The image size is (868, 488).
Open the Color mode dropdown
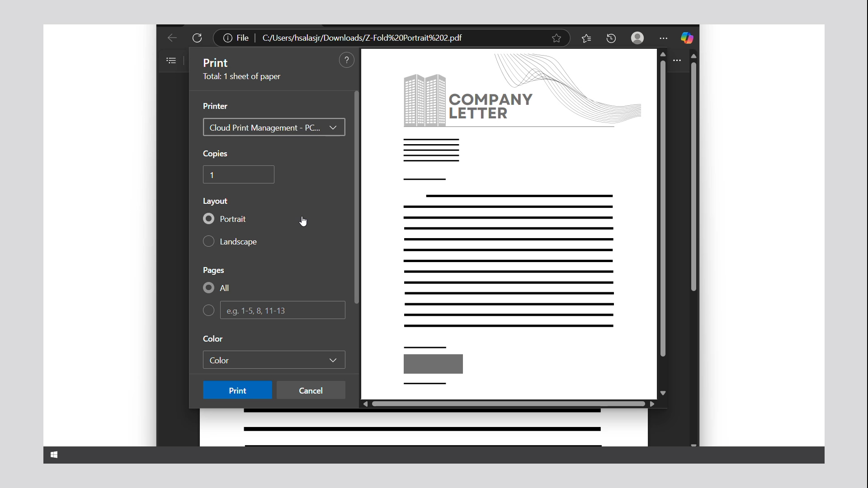274,360
